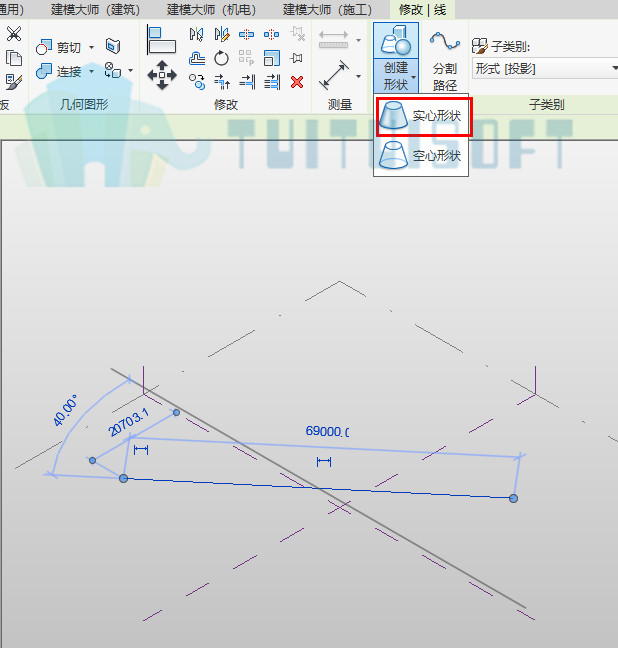Click the 连接 join geometry tool

point(59,71)
